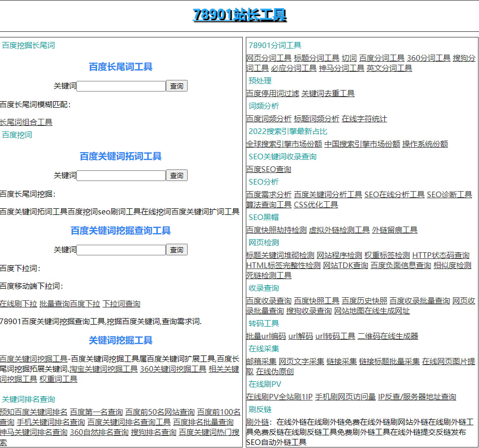Open SEO在线分析工具 link

coord(395,195)
